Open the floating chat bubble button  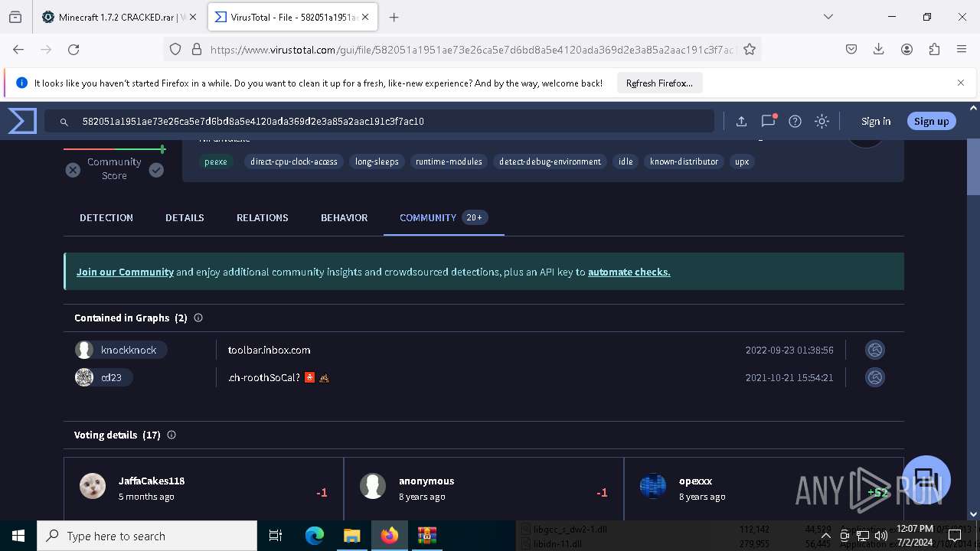(x=926, y=480)
